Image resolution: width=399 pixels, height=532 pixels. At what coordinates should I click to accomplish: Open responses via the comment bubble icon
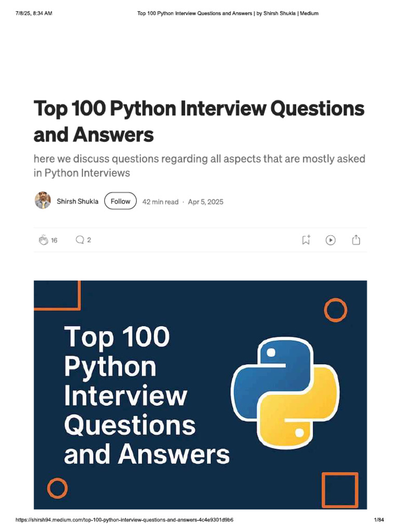click(x=80, y=240)
